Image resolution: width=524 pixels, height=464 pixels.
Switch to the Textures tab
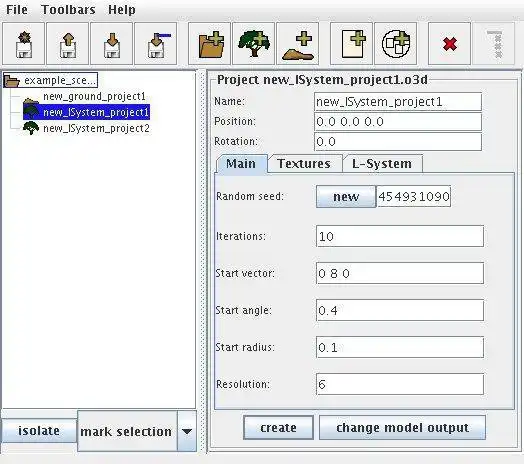304,164
